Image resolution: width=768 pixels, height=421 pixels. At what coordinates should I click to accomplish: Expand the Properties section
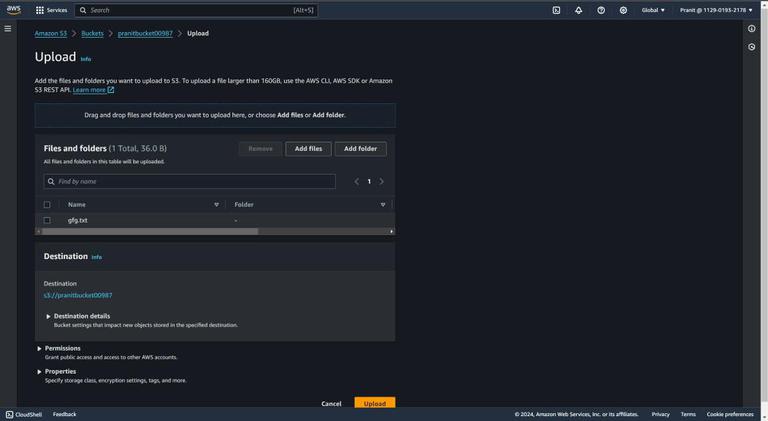point(39,372)
